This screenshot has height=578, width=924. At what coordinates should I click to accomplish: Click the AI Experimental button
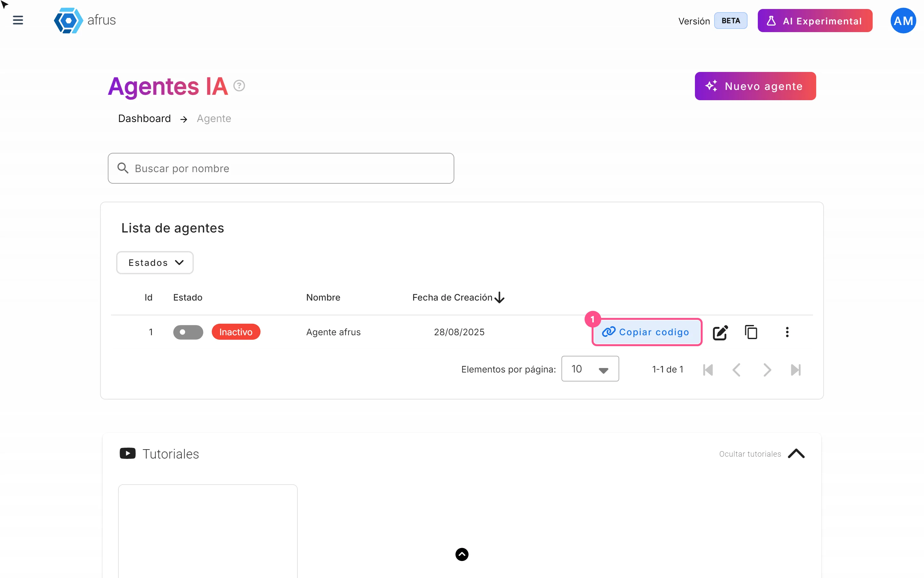tap(815, 21)
